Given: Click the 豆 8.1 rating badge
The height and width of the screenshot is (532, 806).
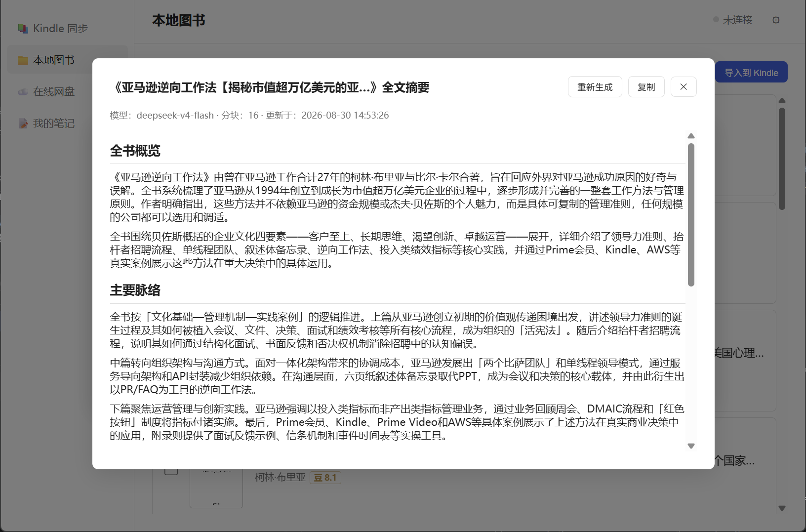Looking at the screenshot, I should pos(325,478).
